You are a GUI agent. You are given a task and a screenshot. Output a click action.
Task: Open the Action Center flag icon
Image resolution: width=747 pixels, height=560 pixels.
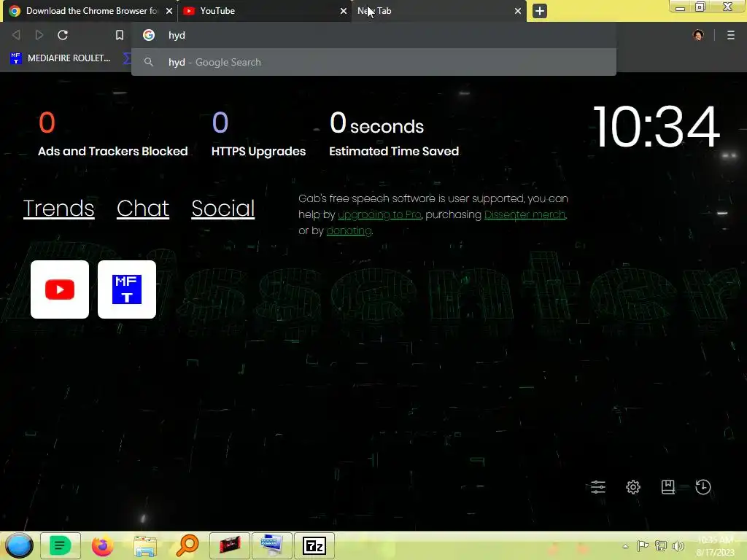click(643, 545)
